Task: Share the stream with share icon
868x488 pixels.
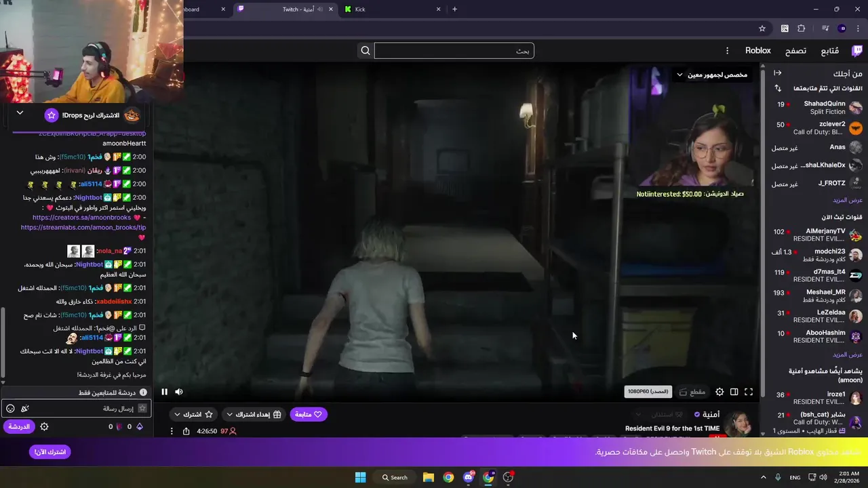Action: click(x=186, y=431)
